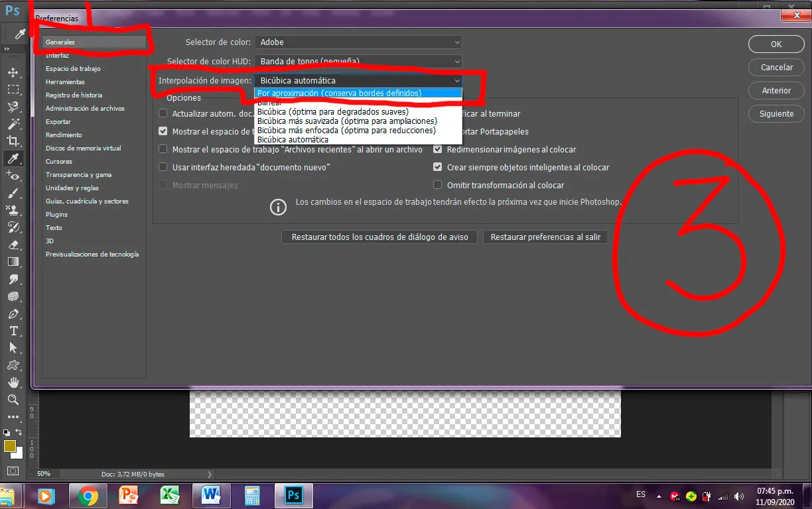Select the History Brush tool
The width and height of the screenshot is (812, 509).
(x=13, y=227)
